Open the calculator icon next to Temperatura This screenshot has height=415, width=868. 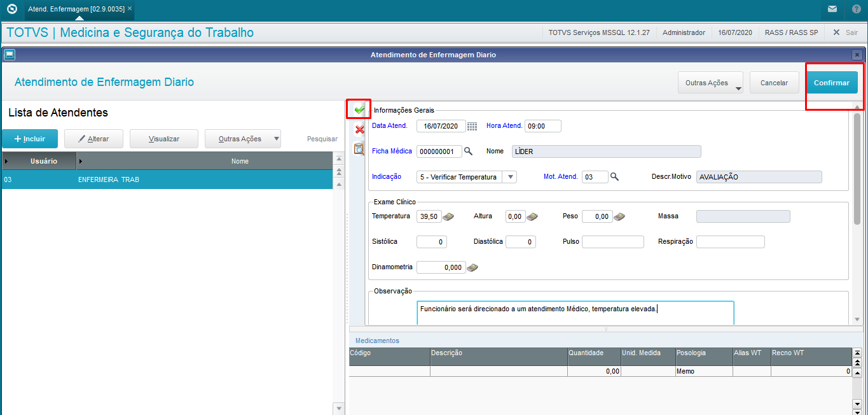[x=448, y=216]
